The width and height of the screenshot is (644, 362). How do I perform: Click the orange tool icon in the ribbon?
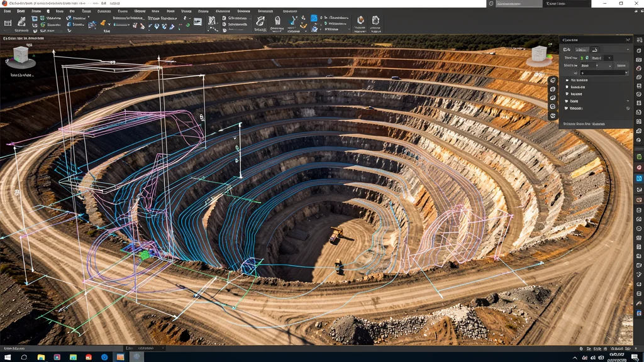click(103, 23)
